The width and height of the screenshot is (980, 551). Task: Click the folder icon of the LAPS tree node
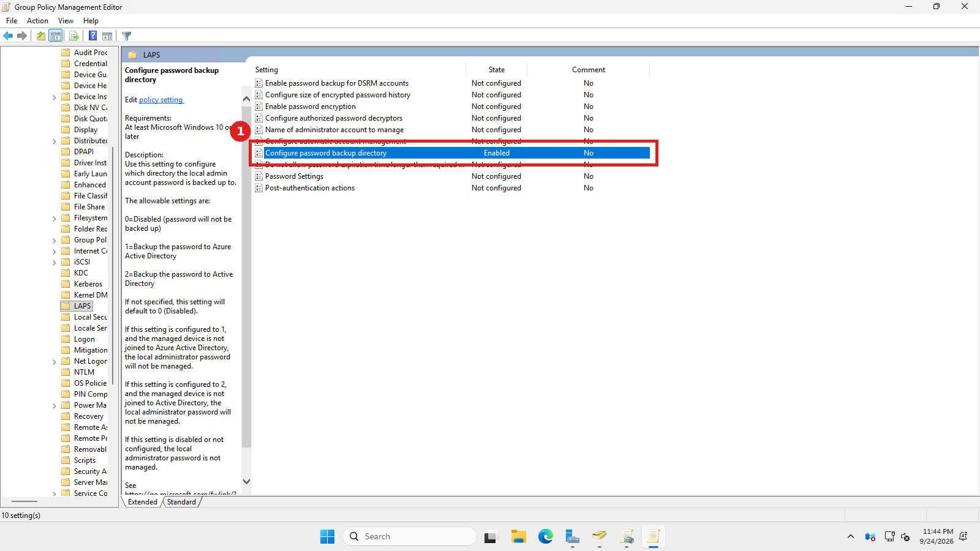click(x=66, y=306)
